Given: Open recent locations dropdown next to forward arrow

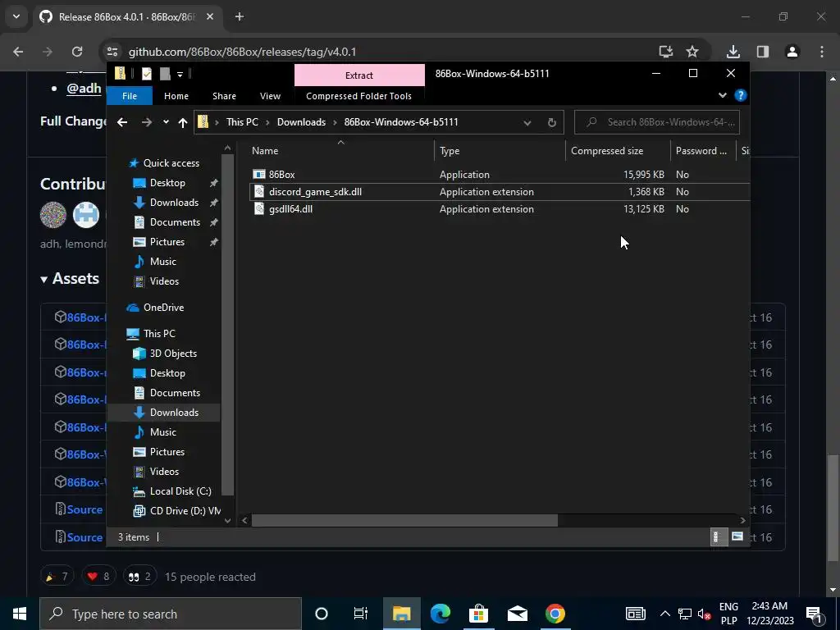Looking at the screenshot, I should (166, 122).
